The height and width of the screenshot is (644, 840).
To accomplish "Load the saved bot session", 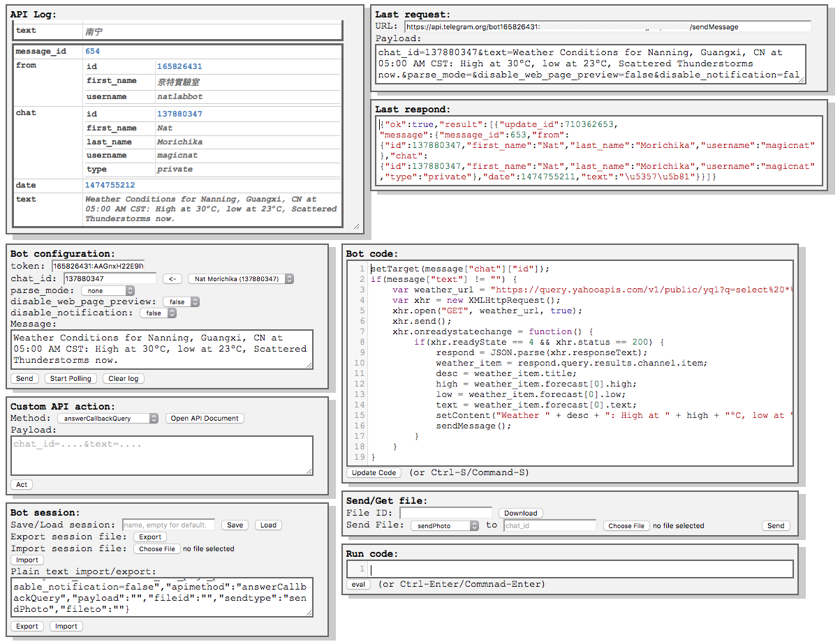I will point(268,525).
